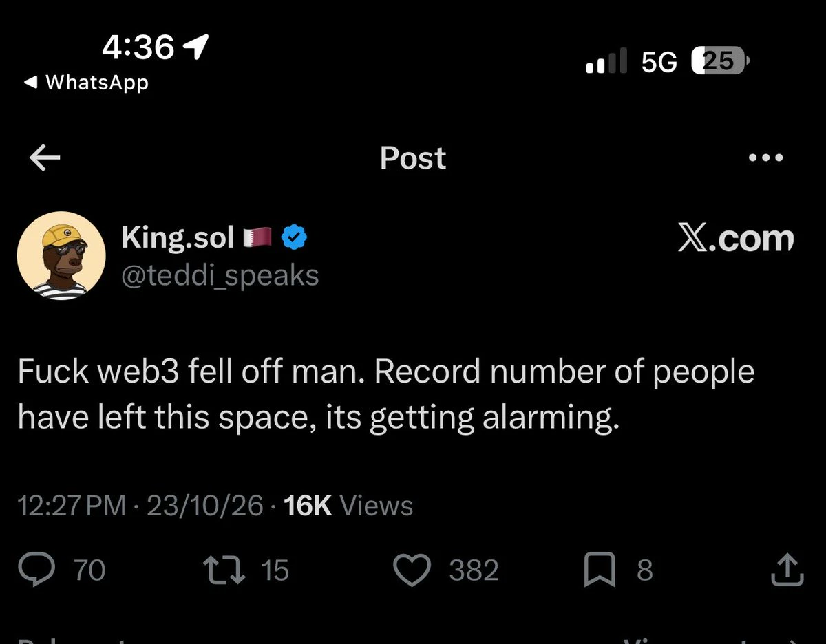Bookmark the post with bookmark icon
This screenshot has height=644, width=826.
point(600,571)
